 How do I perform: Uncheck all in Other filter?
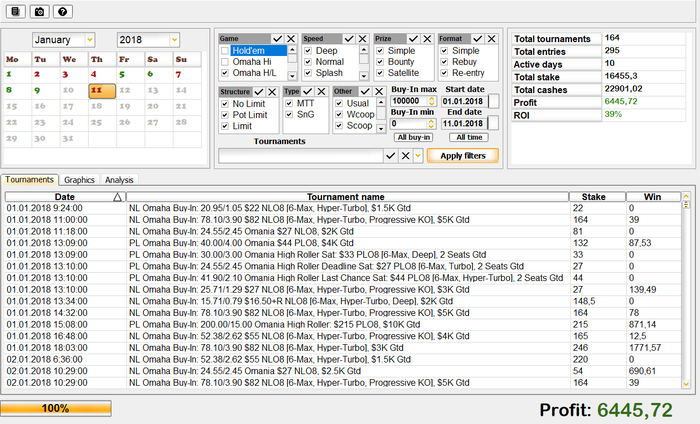[x=379, y=91]
